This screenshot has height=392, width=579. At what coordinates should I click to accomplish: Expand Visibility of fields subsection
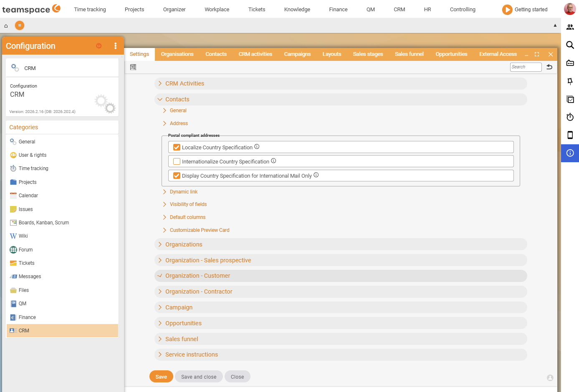(188, 204)
